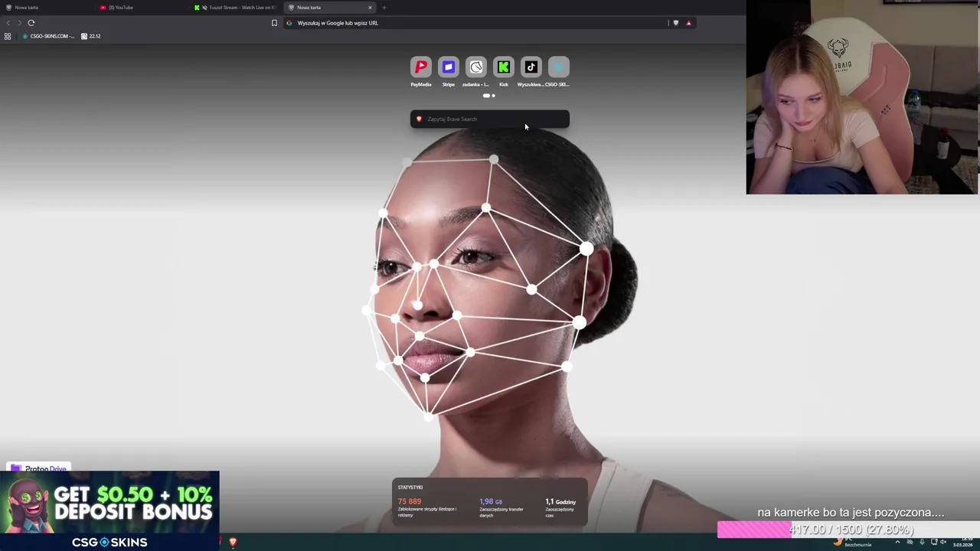The height and width of the screenshot is (551, 980).
Task: Open the microphone icon in system tray
Action: [x=922, y=542]
